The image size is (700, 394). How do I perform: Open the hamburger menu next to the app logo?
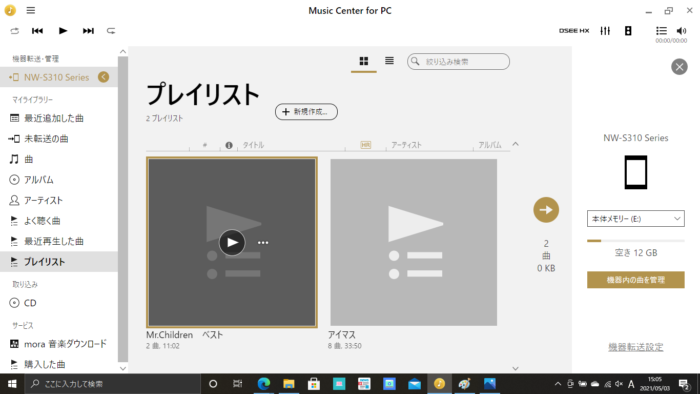pyautogui.click(x=30, y=10)
